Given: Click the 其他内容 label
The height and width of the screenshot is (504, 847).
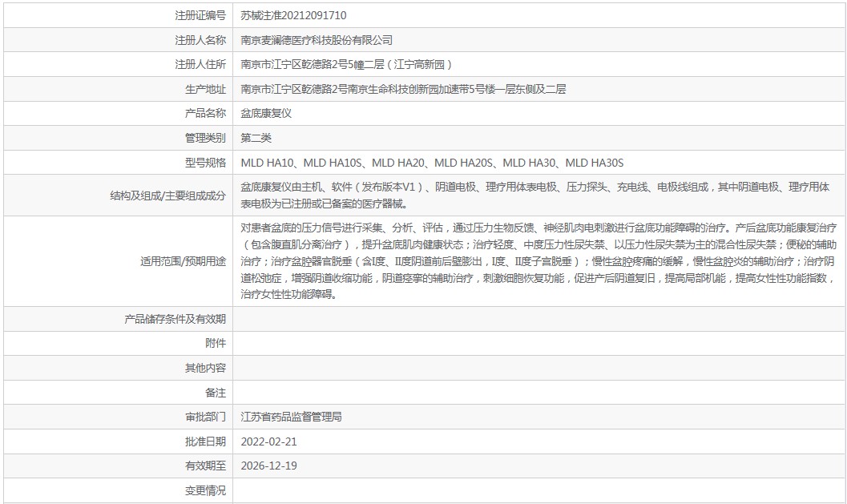Looking at the screenshot, I should pyautogui.click(x=205, y=368).
